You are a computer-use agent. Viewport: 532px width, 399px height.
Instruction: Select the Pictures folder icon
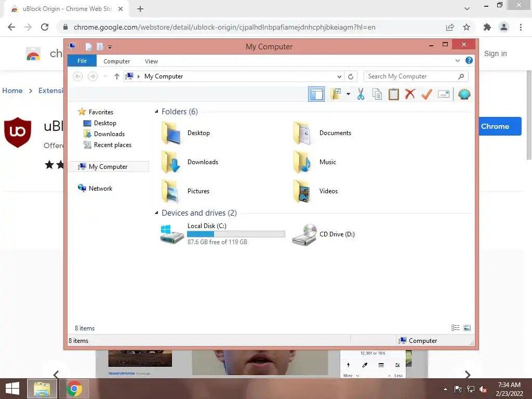pos(171,191)
